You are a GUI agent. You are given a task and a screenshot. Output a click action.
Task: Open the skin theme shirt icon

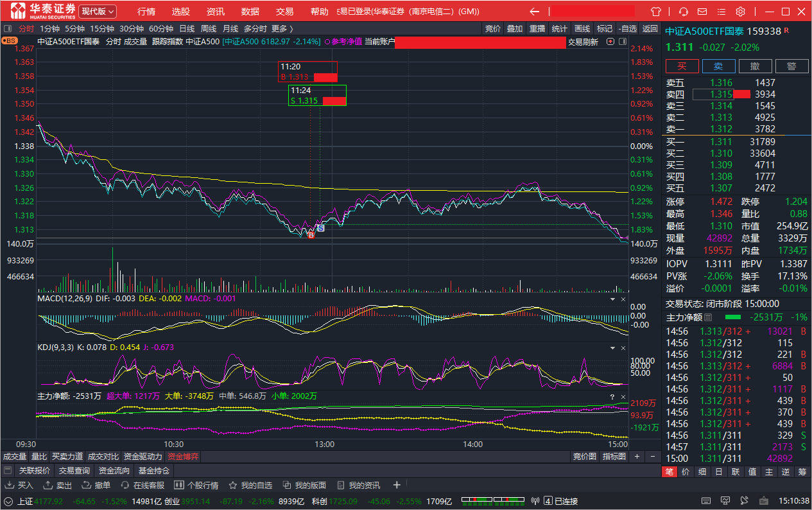(x=655, y=12)
